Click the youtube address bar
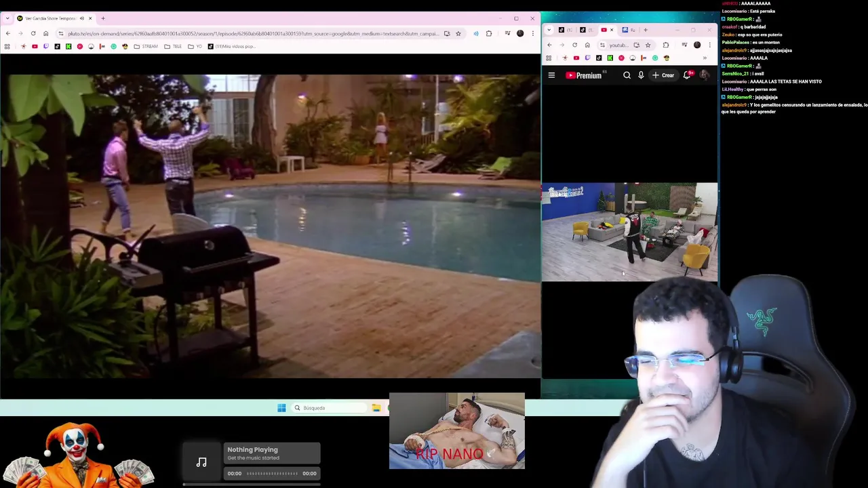The width and height of the screenshot is (868, 488). 618,45
